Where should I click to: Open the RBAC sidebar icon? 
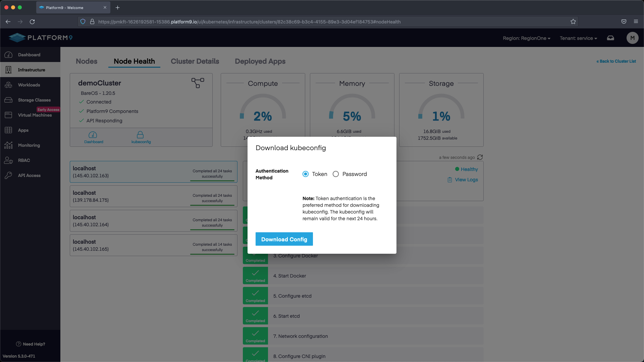tap(8, 160)
